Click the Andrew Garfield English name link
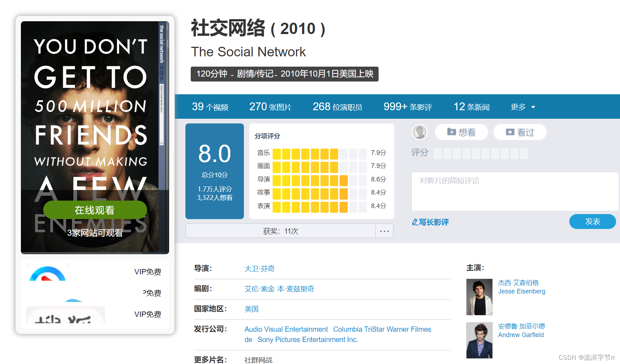 pyautogui.click(x=521, y=335)
